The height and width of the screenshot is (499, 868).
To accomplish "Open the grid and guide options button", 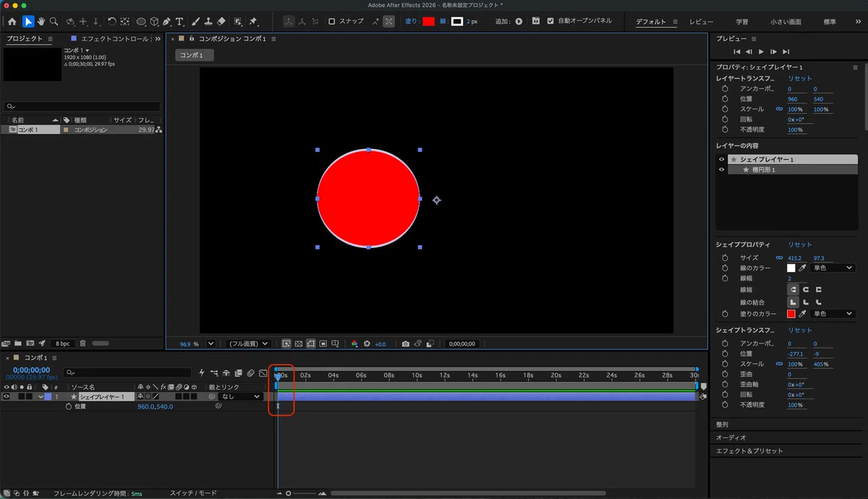I will pyautogui.click(x=335, y=344).
